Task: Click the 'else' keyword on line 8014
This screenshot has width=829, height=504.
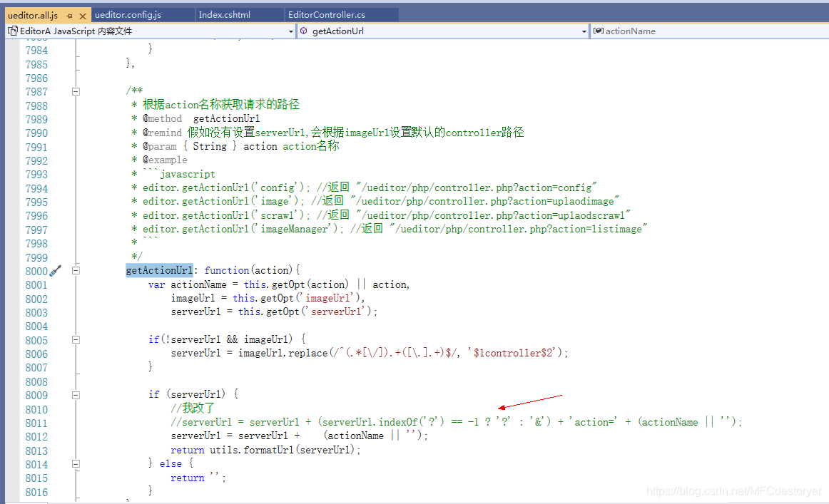Action: tap(171, 463)
